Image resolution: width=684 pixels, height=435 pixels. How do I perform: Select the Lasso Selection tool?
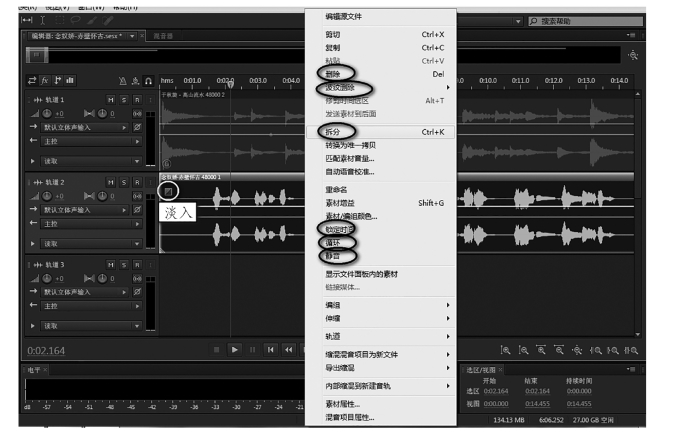(x=75, y=20)
